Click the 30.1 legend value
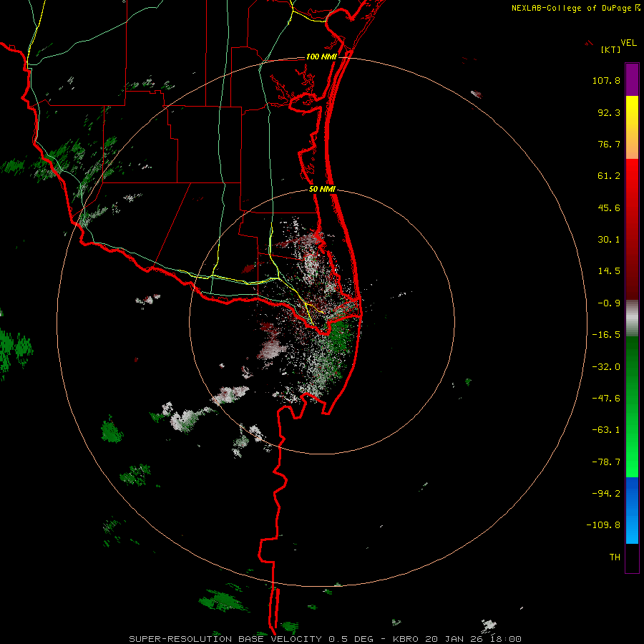The image size is (644, 644). coord(609,240)
